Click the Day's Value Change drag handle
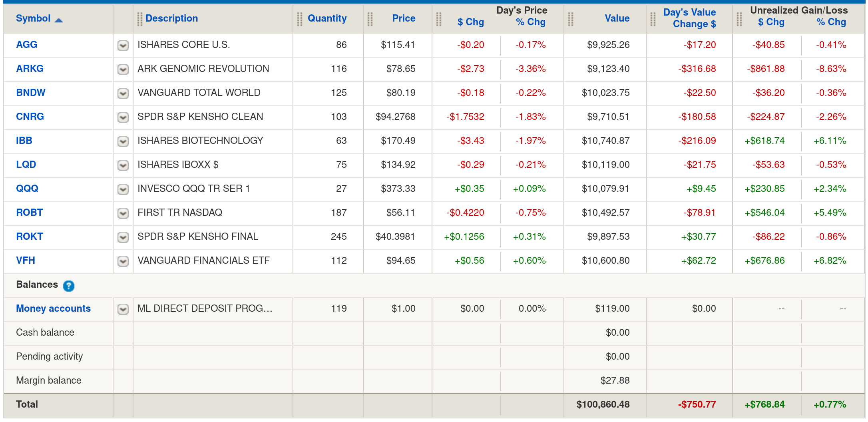 [x=653, y=19]
